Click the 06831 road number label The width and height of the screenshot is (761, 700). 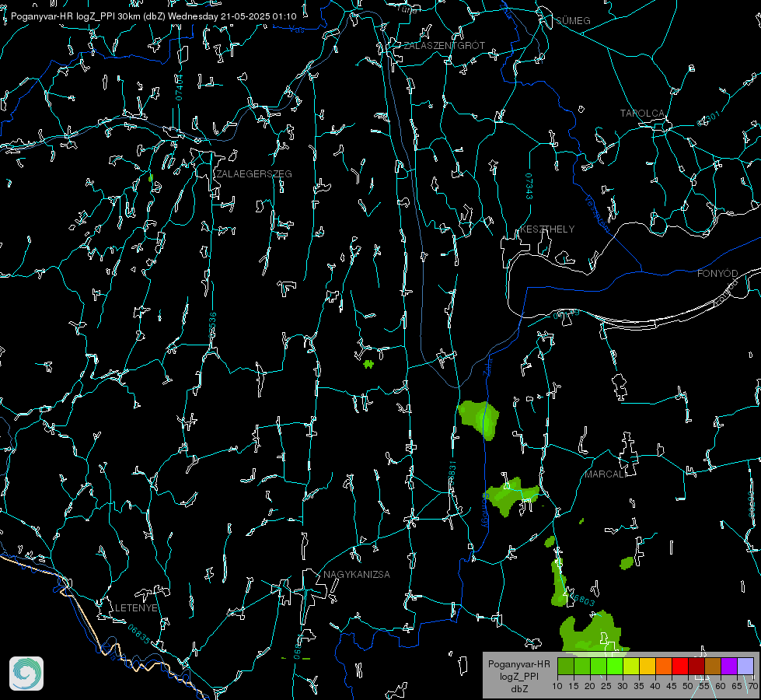pos(452,474)
